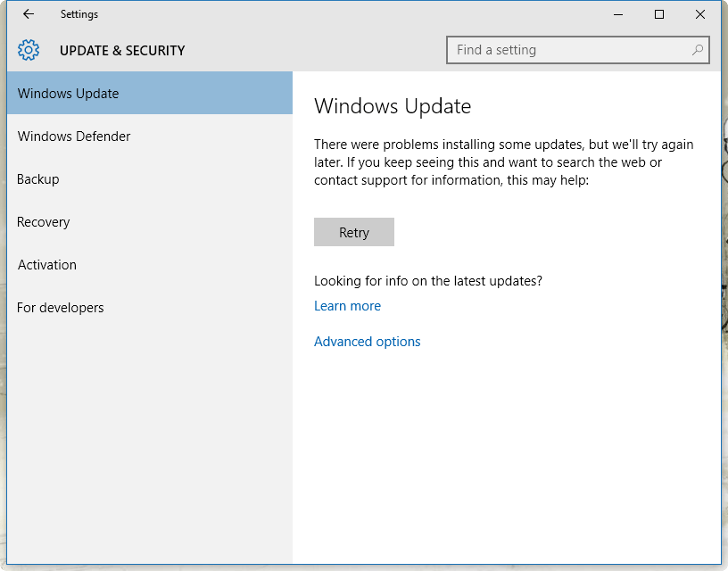728x571 pixels.
Task: Click the search magnifier icon
Action: click(698, 50)
